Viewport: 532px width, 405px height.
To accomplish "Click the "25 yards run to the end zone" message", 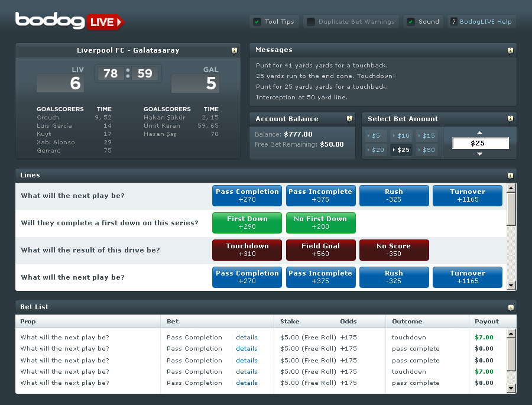I will (x=325, y=76).
